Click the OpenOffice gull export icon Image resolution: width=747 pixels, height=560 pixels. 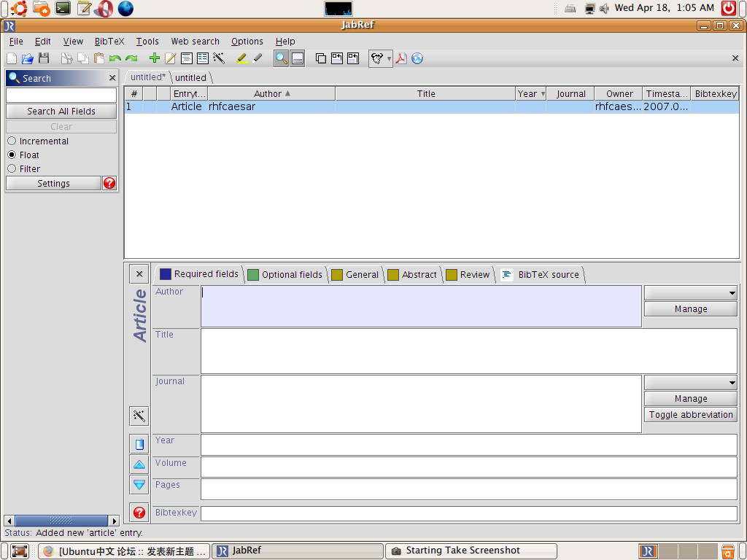(x=377, y=58)
